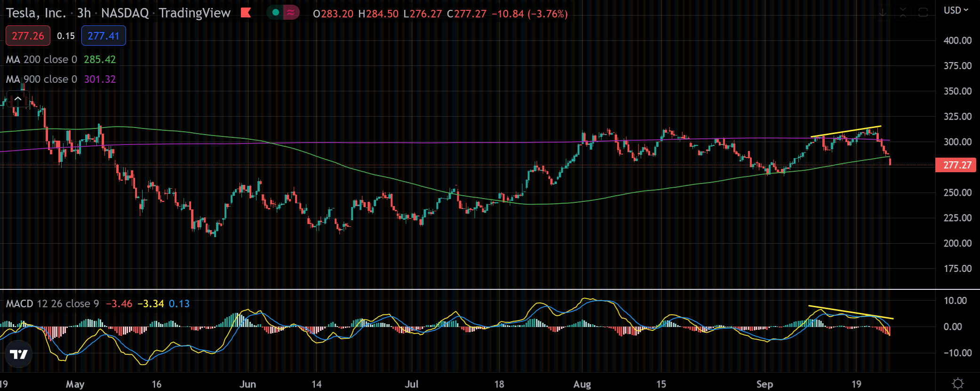This screenshot has height=391, width=980.
Task: Click the 250.00 price axis label
Action: tap(957, 192)
